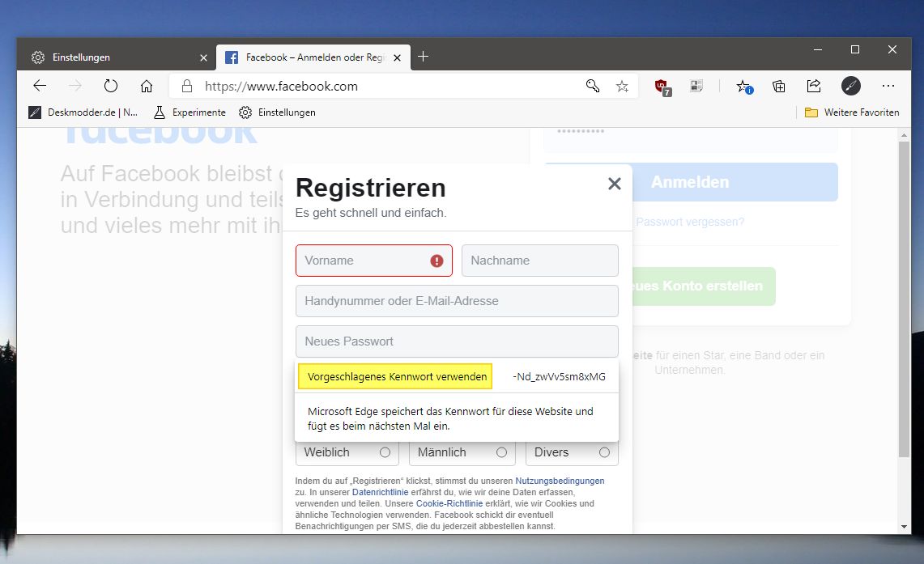
Task: Click the scrollbar up arrow
Action: click(904, 135)
